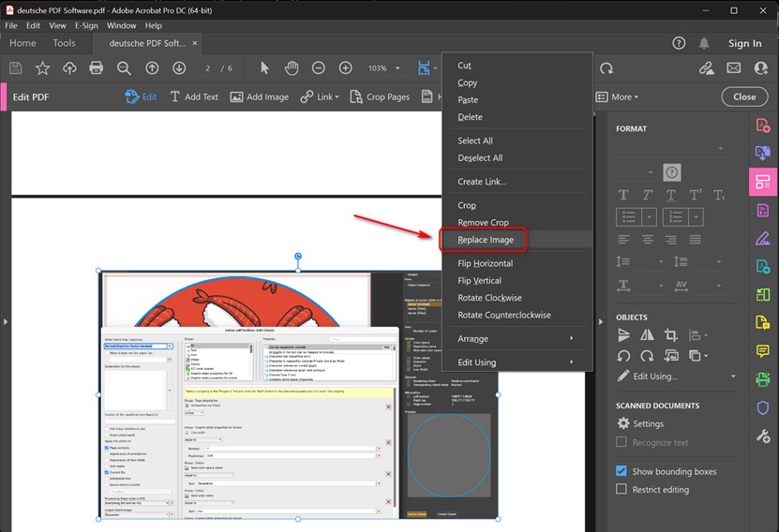779x532 pixels.
Task: Click Add Text in Edit toolbar
Action: (194, 96)
